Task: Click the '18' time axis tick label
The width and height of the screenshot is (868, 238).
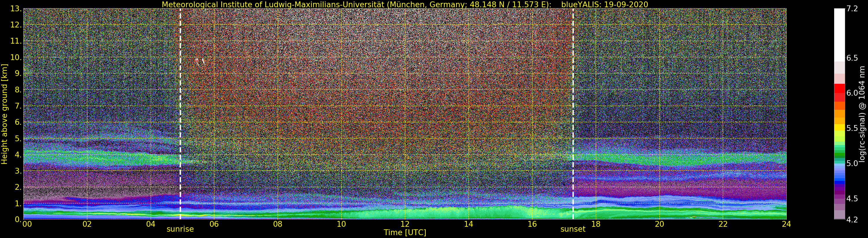Action: pos(596,224)
